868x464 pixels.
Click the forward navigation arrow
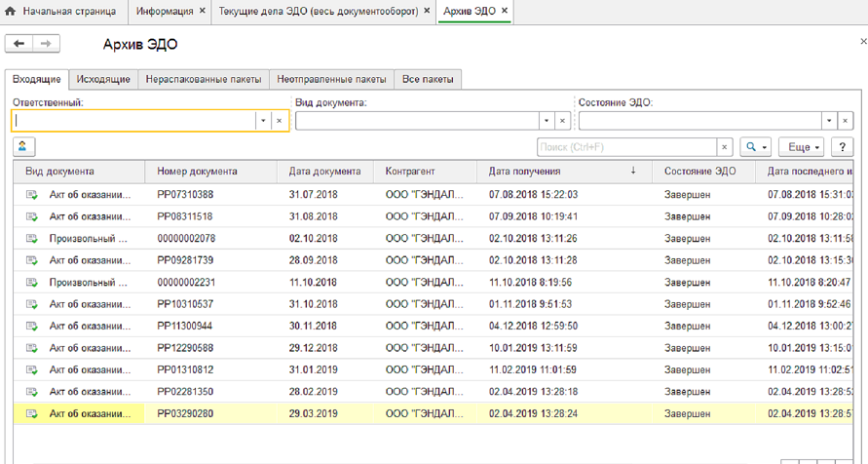tap(46, 45)
